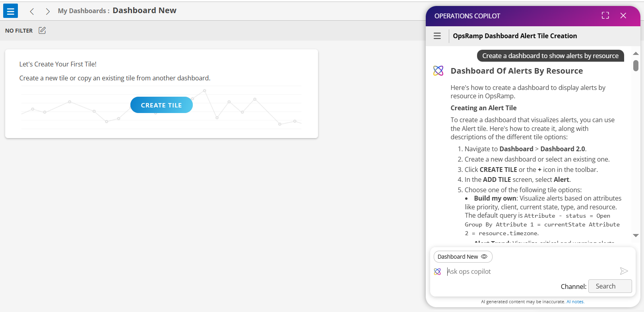
Task: Click the user prompt bubble about alerts by resource
Action: 550,56
